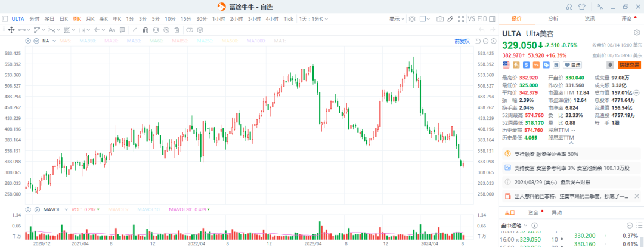Toggle the drawing sync icon
This screenshot has width=644, height=247.
coord(156,30)
